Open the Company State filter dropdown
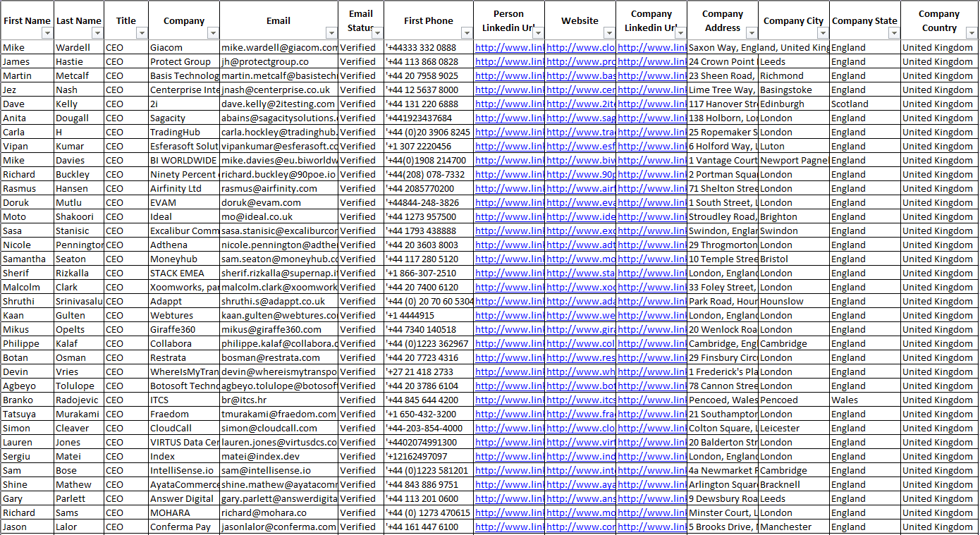980x535 pixels. pos(895,33)
